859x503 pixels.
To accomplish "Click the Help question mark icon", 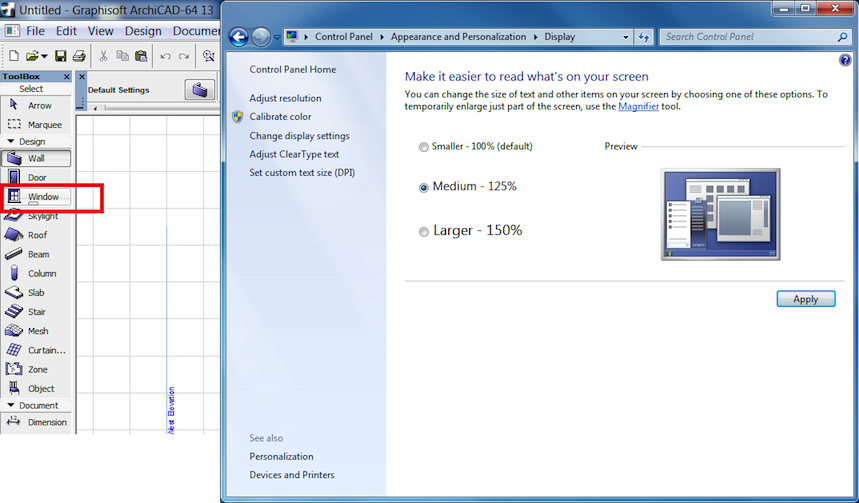I will pos(845,60).
